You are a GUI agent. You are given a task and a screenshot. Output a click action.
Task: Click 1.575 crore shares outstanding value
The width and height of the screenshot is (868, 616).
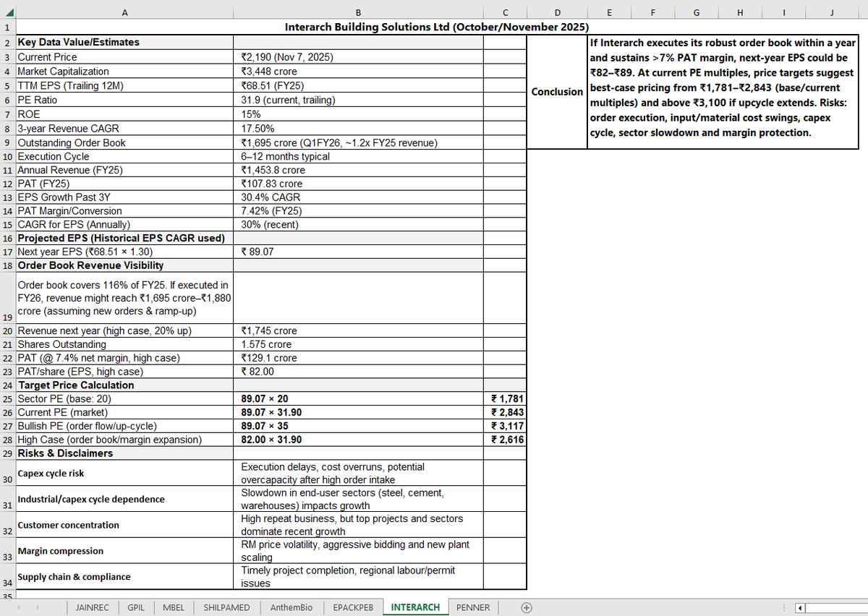358,345
